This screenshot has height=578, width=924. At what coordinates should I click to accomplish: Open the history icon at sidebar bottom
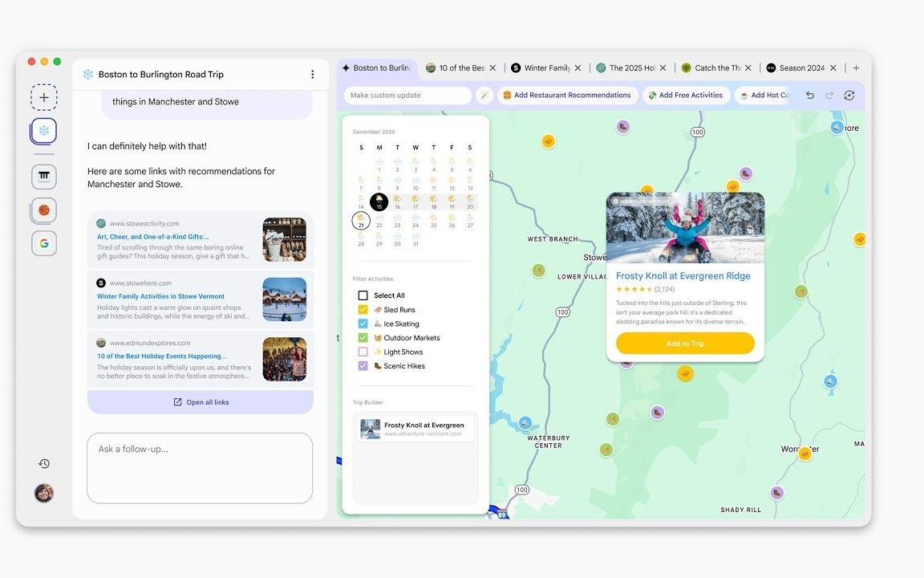pyautogui.click(x=44, y=463)
